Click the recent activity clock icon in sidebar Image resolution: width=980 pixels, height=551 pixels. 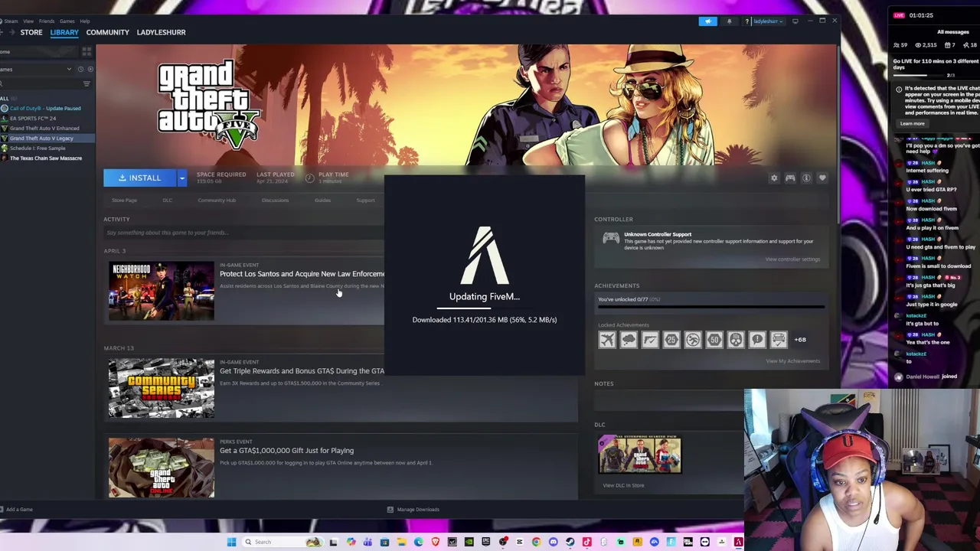[80, 69]
